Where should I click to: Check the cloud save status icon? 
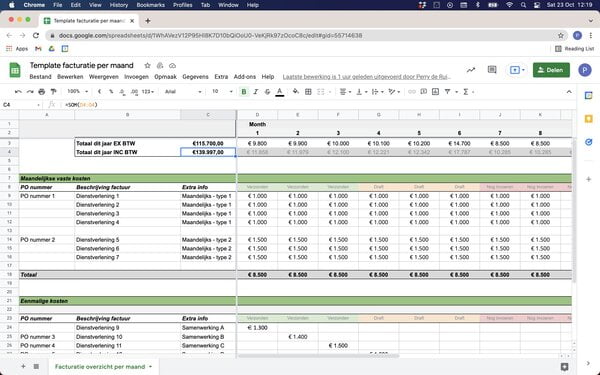[173, 65]
